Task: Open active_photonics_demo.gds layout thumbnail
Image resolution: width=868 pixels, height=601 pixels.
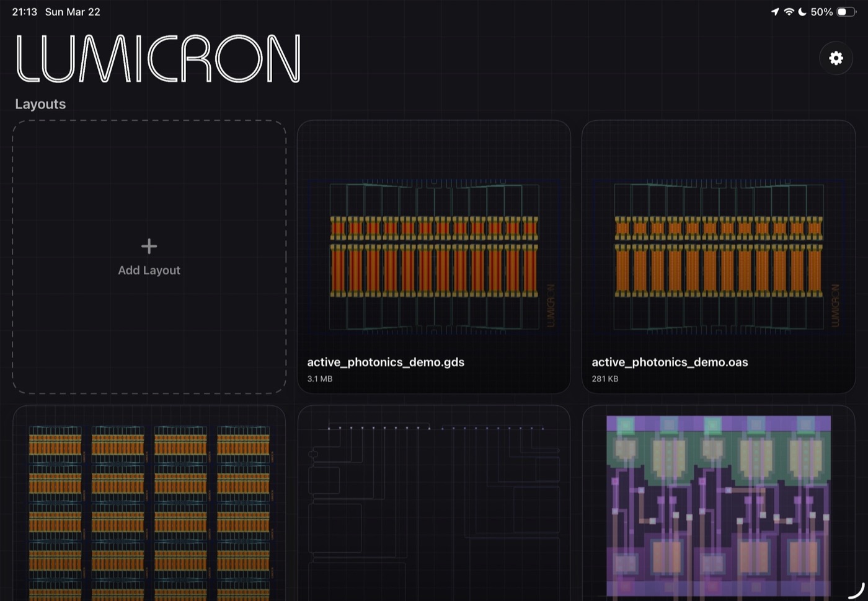Action: coord(434,257)
